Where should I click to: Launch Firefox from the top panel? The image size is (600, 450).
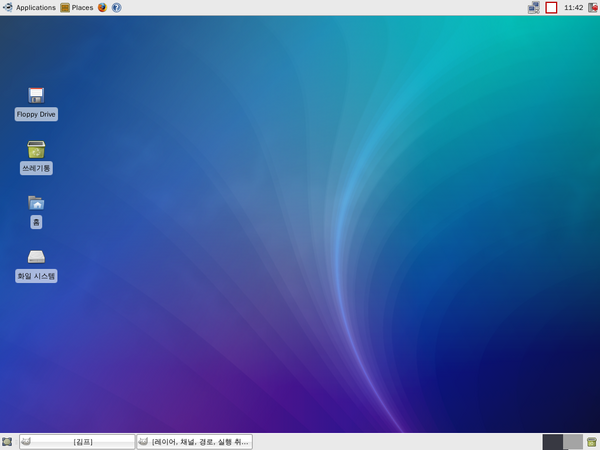click(x=102, y=7)
